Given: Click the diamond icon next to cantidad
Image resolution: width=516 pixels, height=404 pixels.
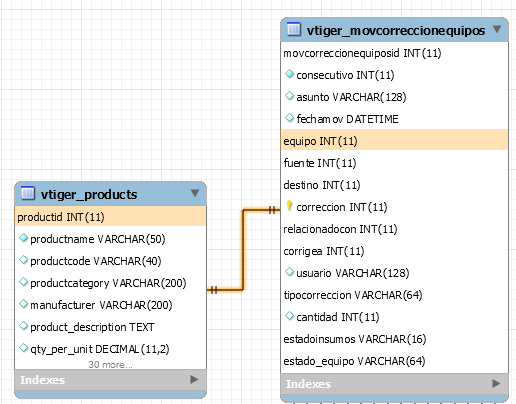Looking at the screenshot, I should point(289,316).
